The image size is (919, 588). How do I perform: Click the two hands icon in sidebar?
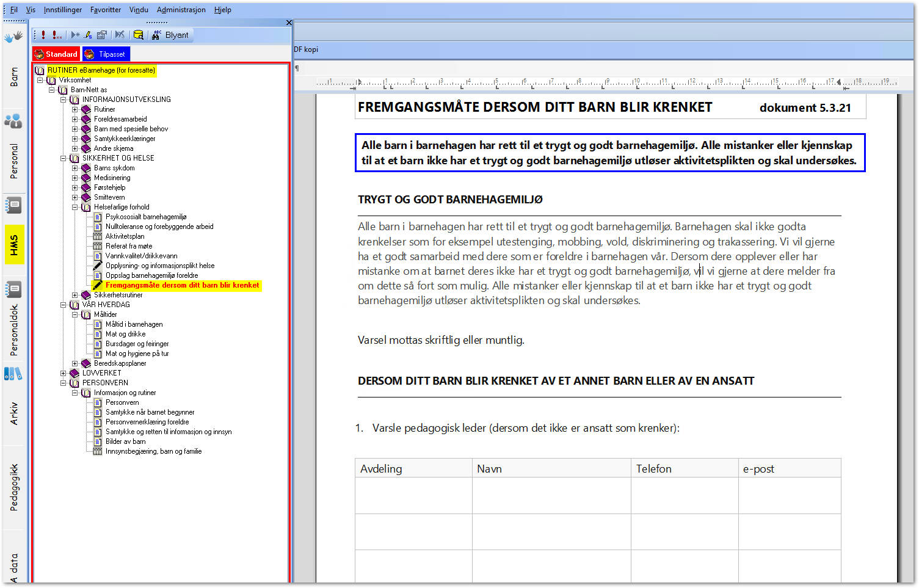pyautogui.click(x=13, y=37)
